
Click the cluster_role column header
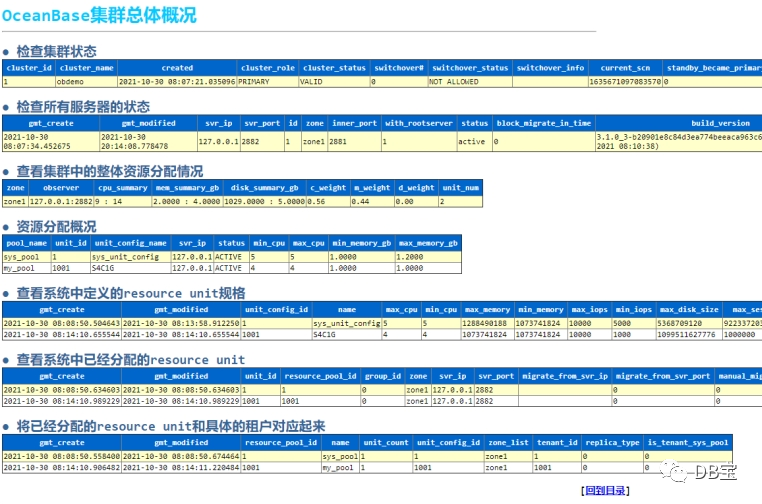(267, 68)
